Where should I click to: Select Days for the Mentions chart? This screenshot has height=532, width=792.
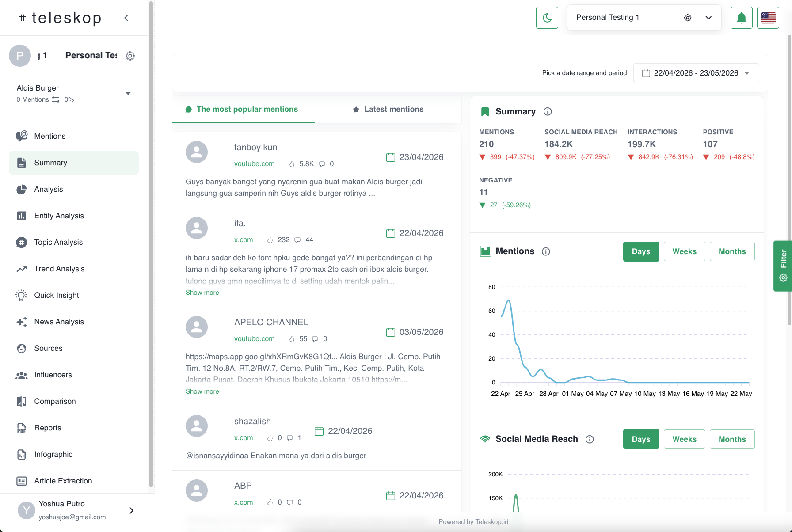pos(641,251)
